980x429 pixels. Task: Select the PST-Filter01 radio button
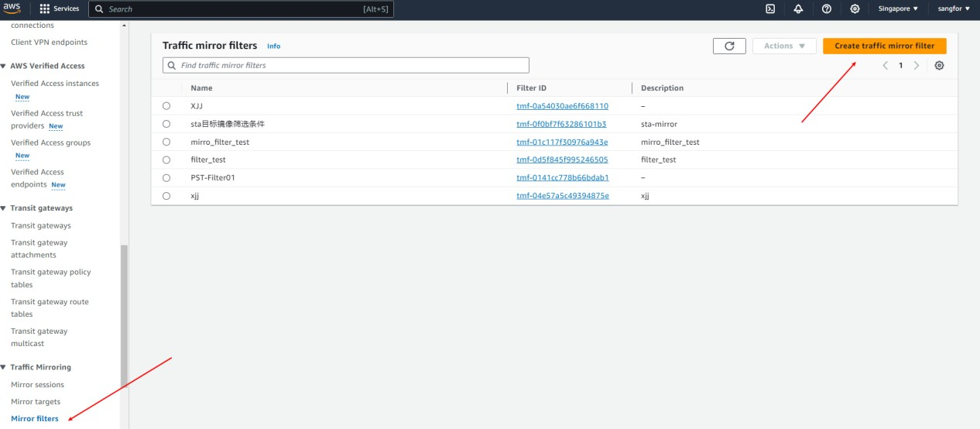click(166, 177)
